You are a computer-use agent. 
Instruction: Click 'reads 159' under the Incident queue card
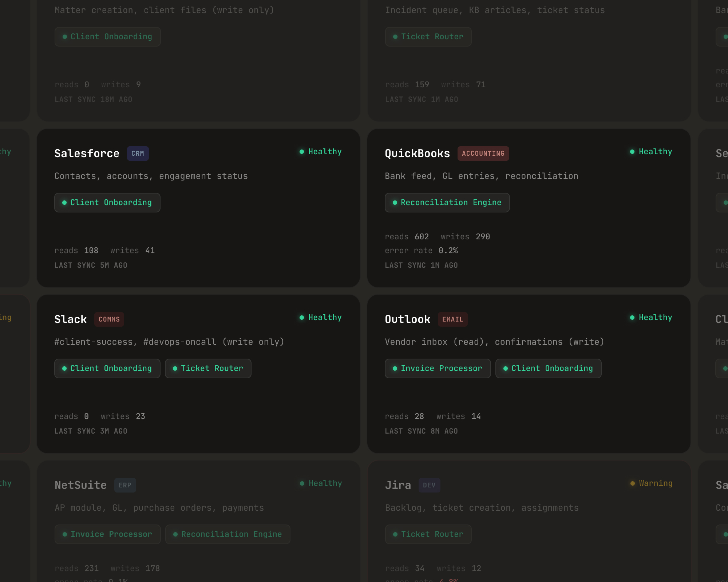point(407,85)
